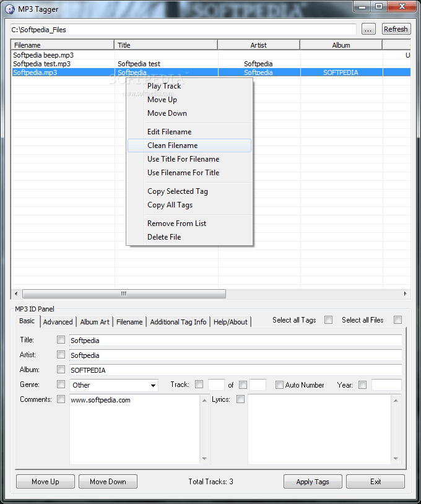The height and width of the screenshot is (504, 421).
Task: Click the bottom Move Down button
Action: pyautogui.click(x=108, y=482)
